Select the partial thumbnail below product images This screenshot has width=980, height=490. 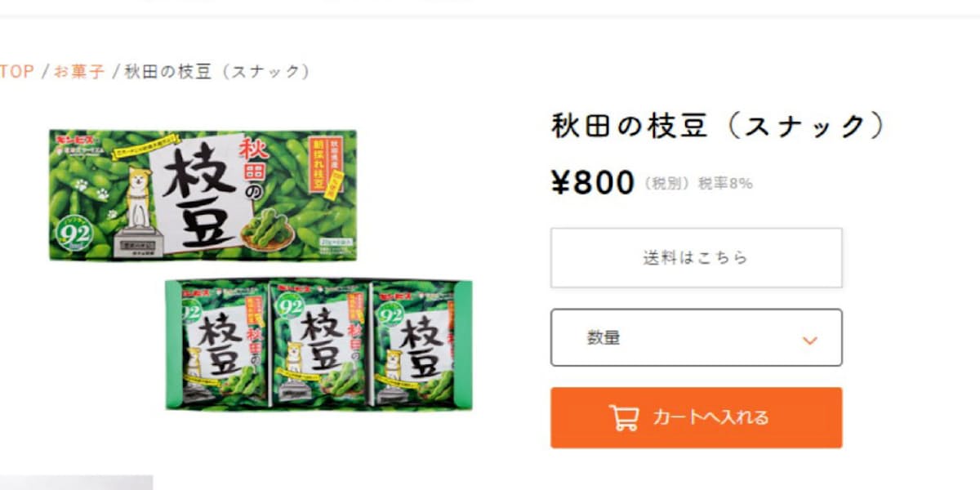point(76,483)
